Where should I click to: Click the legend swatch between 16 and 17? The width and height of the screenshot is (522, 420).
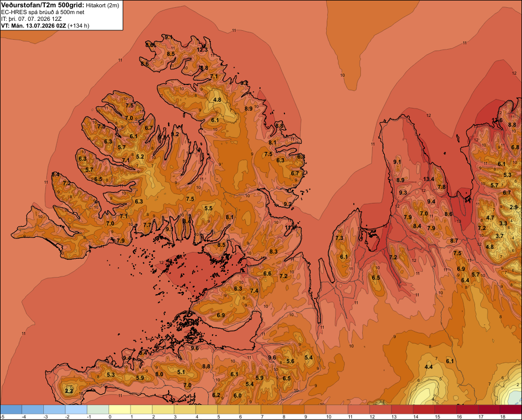(x=468, y=409)
